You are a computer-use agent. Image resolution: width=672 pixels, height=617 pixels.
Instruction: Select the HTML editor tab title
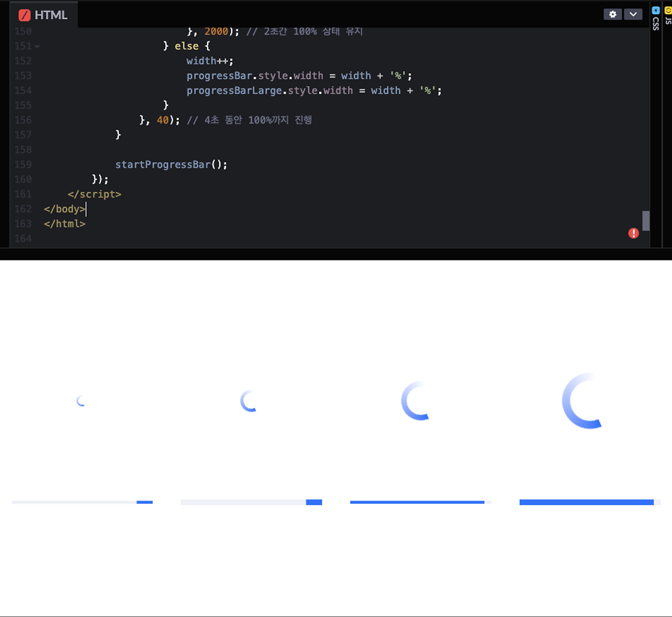pyautogui.click(x=51, y=15)
